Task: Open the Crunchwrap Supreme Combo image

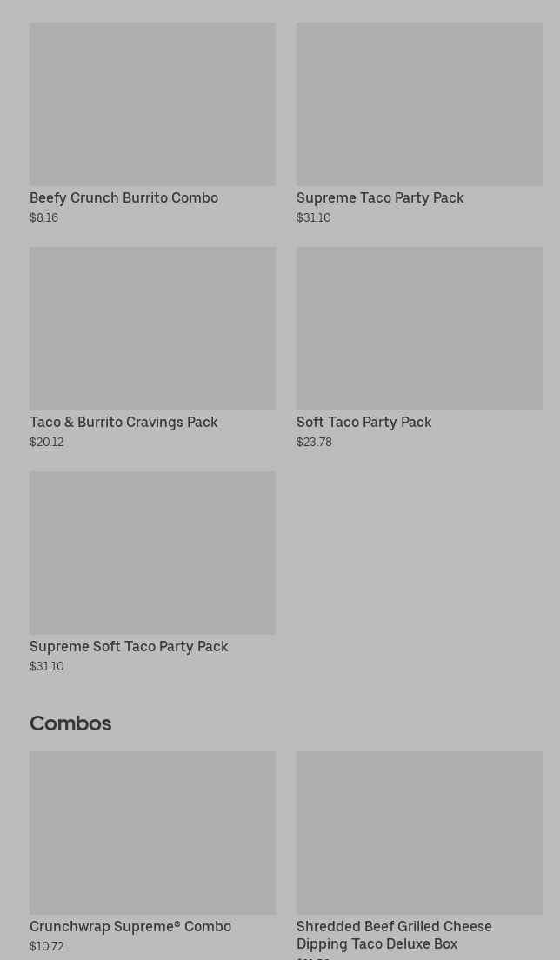Action: pyautogui.click(x=152, y=833)
